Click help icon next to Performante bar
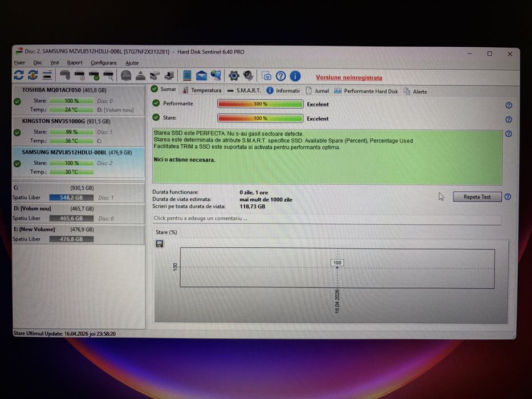This screenshot has height=399, width=532. (x=509, y=105)
